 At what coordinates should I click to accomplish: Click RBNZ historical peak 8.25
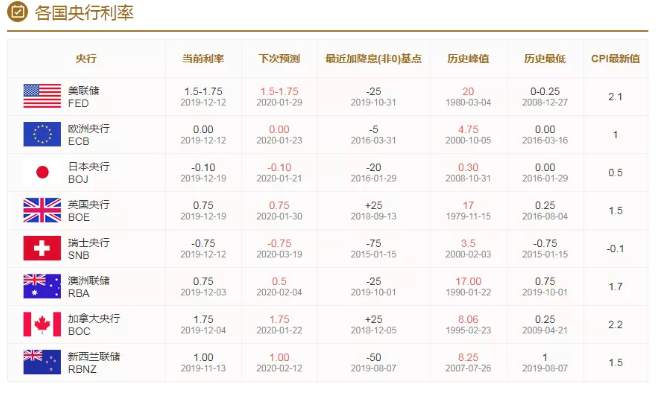468,357
